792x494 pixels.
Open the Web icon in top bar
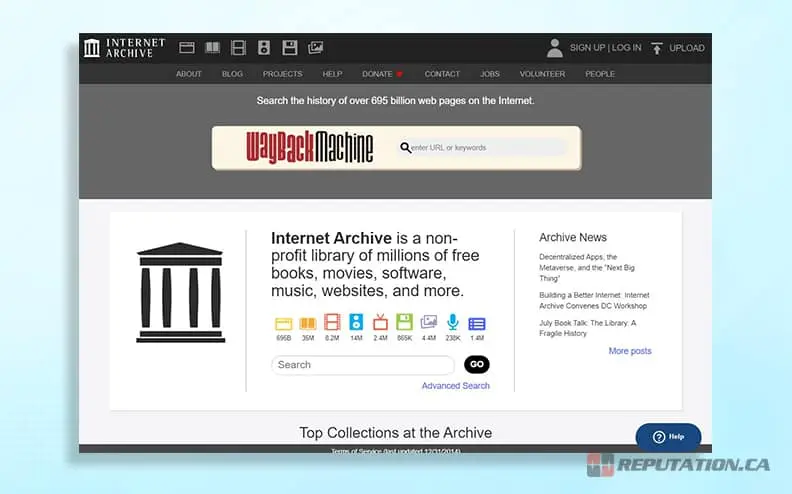click(x=187, y=48)
